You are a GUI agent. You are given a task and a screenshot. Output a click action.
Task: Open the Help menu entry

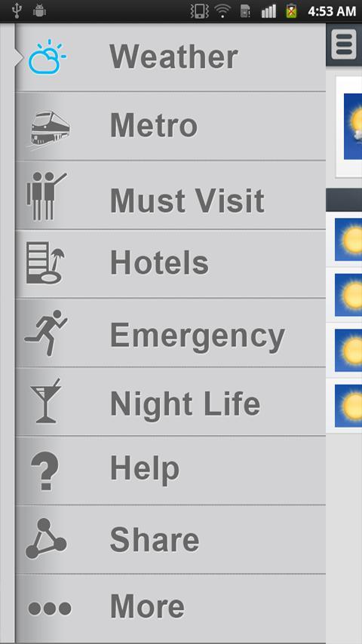click(170, 471)
